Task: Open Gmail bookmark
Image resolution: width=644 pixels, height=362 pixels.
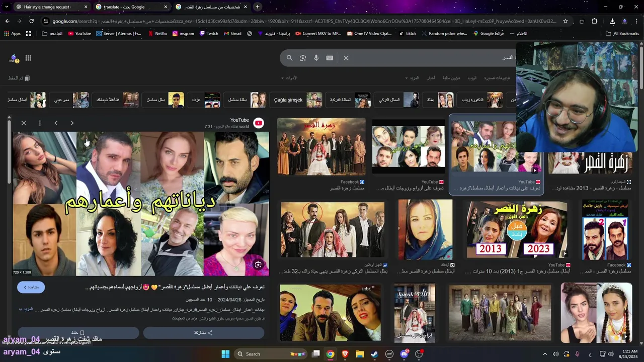Action: [x=232, y=34]
